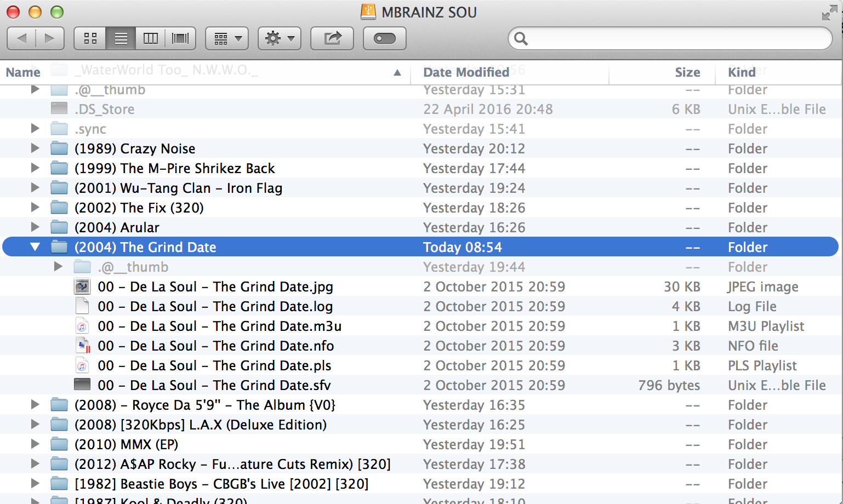Click the Name column header
The height and width of the screenshot is (504, 843).
click(x=23, y=72)
